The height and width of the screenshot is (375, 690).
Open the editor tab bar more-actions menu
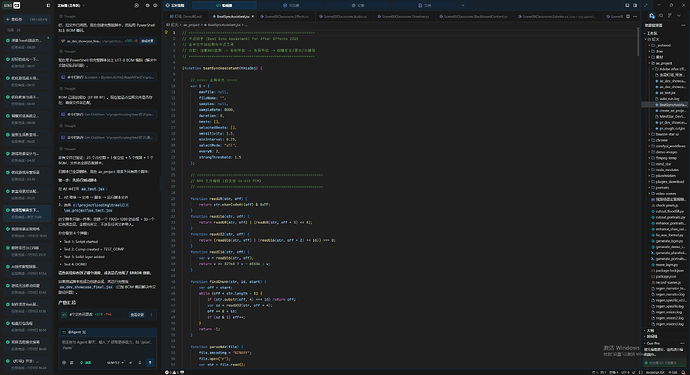pos(635,16)
